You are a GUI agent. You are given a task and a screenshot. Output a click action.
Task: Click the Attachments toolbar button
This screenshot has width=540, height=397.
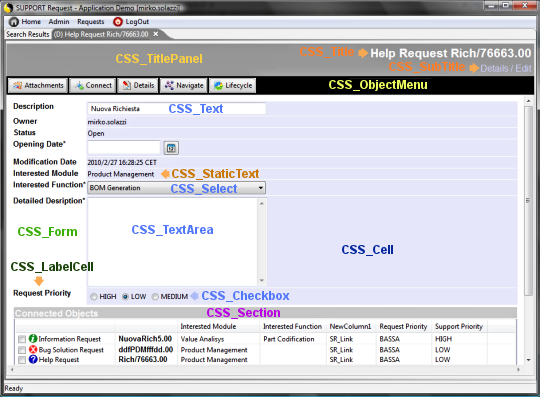38,85
